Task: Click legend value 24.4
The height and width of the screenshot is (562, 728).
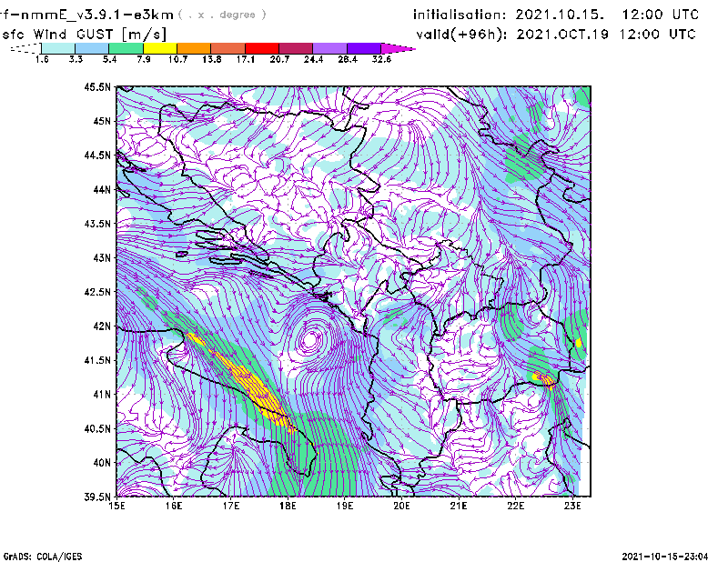Action: [x=313, y=59]
